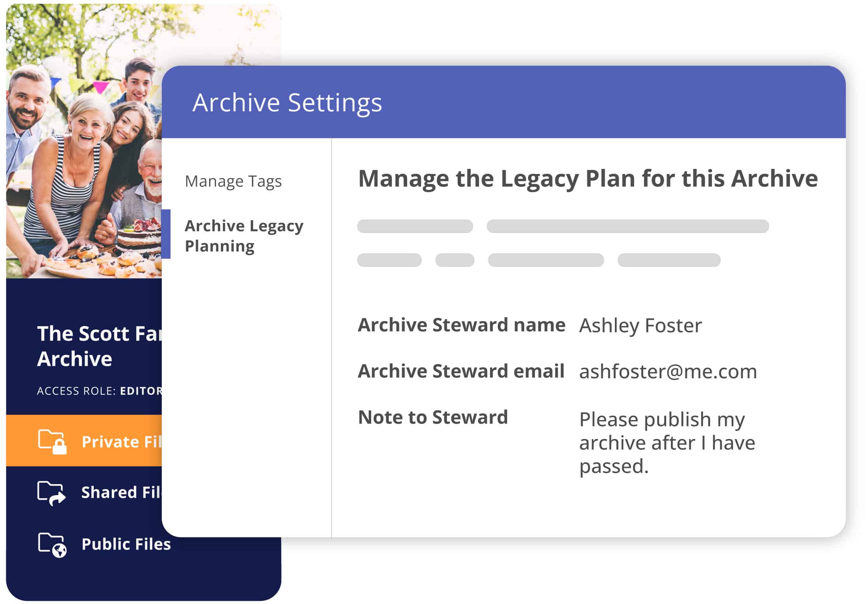Click the Archive Steward name label
868x604 pixels.
(461, 325)
